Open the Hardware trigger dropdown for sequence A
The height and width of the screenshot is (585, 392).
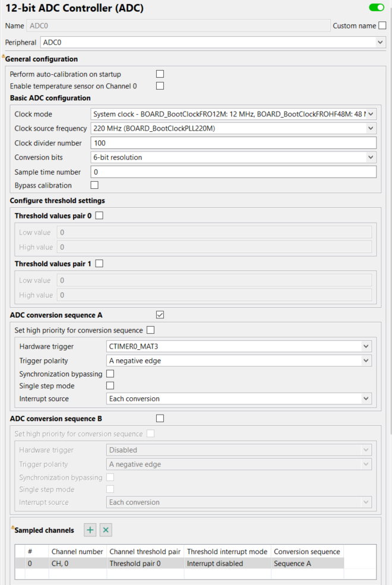(x=239, y=346)
